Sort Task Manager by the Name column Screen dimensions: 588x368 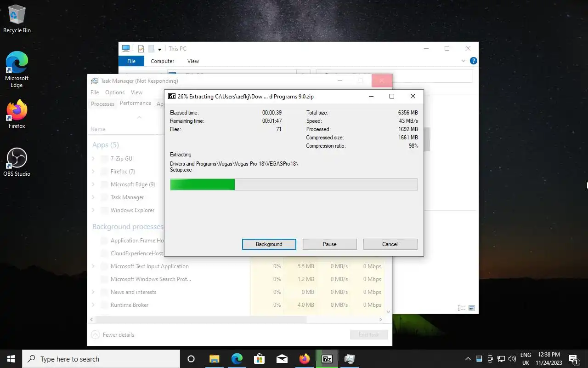[98, 129]
